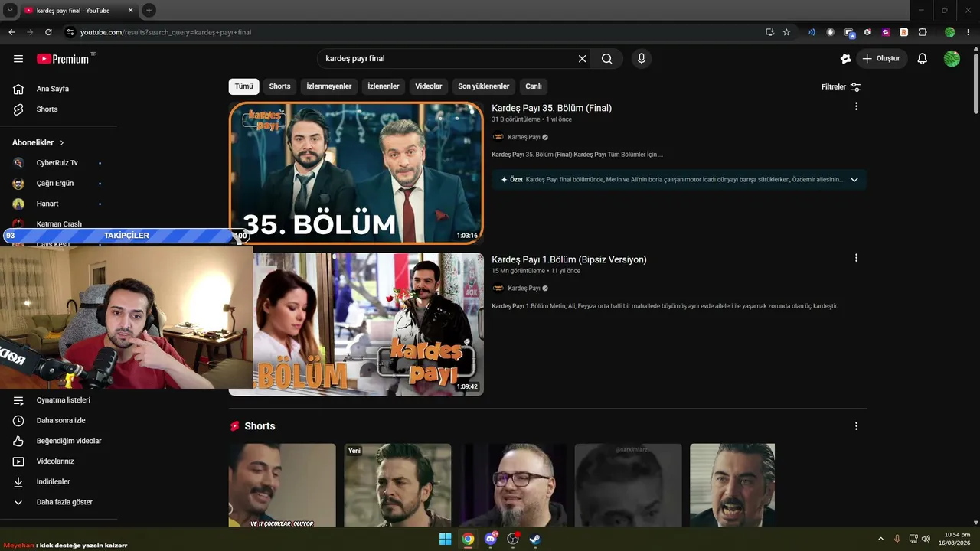Screen dimensions: 980x551
Task: Go back to the previous page
Action: click(x=11, y=32)
